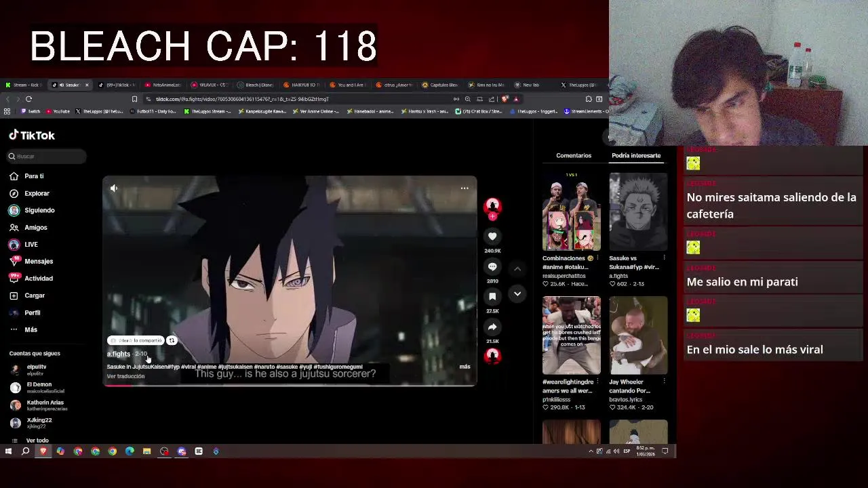Switch to the Podría interesarte tab
Screen dimensions: 868x488
tap(636, 156)
